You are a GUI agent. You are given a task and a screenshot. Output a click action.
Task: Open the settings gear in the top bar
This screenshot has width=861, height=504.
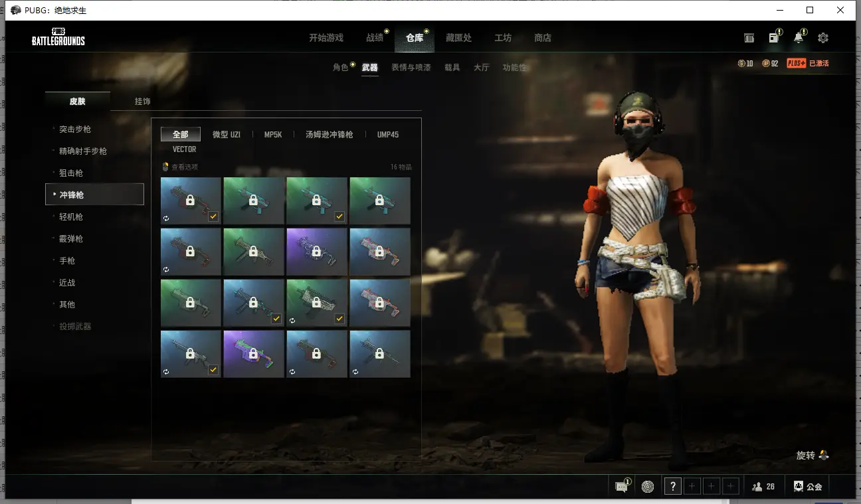pyautogui.click(x=823, y=38)
